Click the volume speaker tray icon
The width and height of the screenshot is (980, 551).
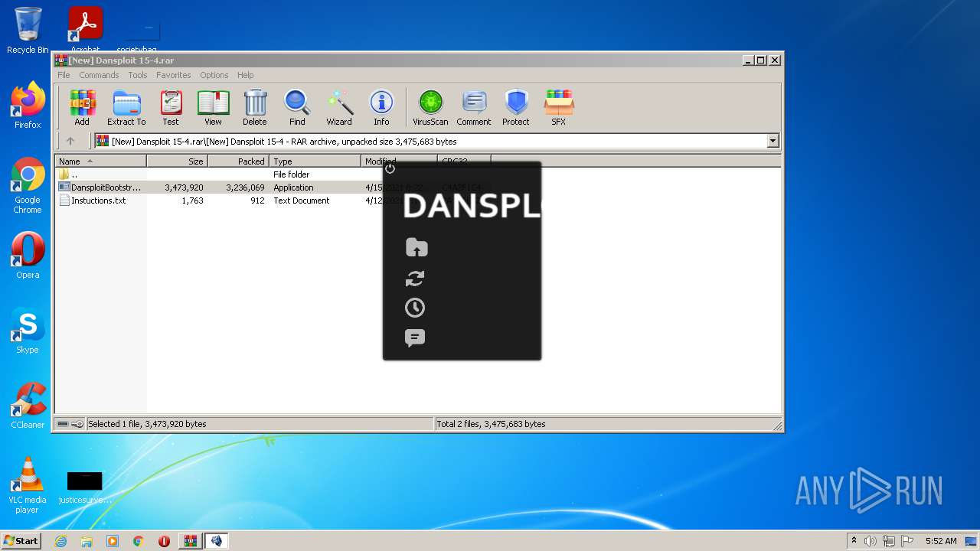tap(871, 541)
